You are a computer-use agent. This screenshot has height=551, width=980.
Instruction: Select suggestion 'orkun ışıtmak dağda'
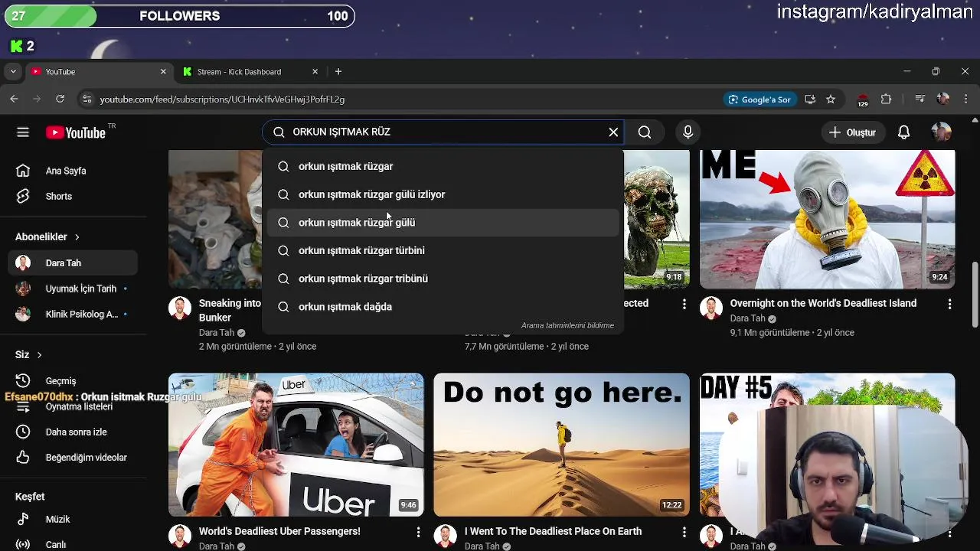tap(443, 307)
